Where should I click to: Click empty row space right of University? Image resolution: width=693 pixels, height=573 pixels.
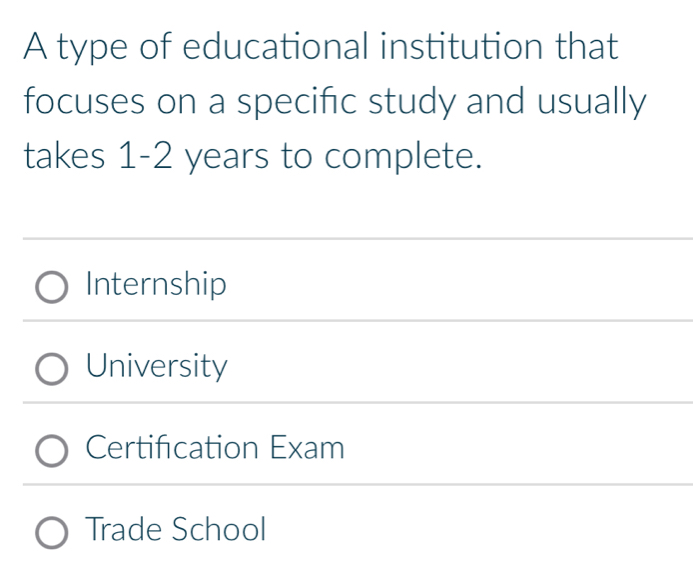coord(460,367)
